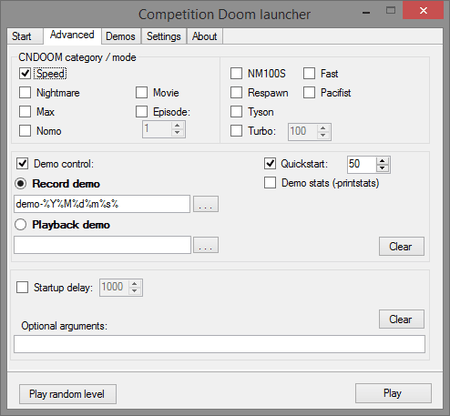The height and width of the screenshot is (416, 450).
Task: Check the Pacifist option
Action: click(x=309, y=93)
